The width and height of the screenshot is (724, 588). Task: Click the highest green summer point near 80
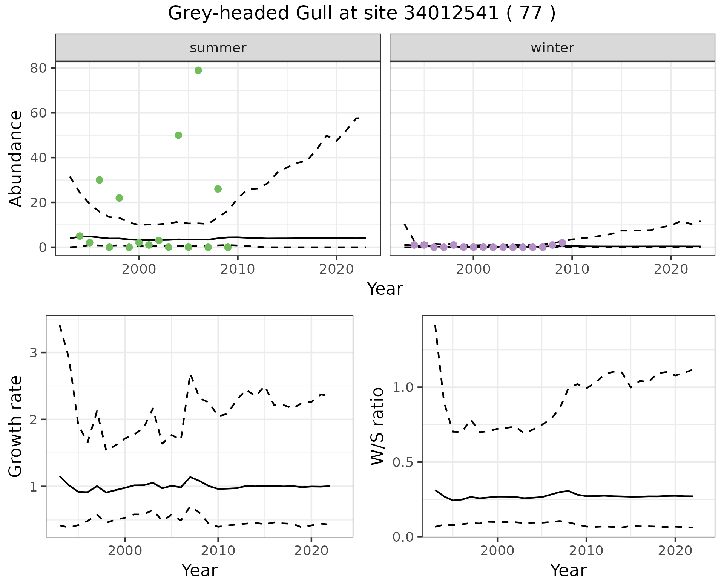(x=198, y=70)
